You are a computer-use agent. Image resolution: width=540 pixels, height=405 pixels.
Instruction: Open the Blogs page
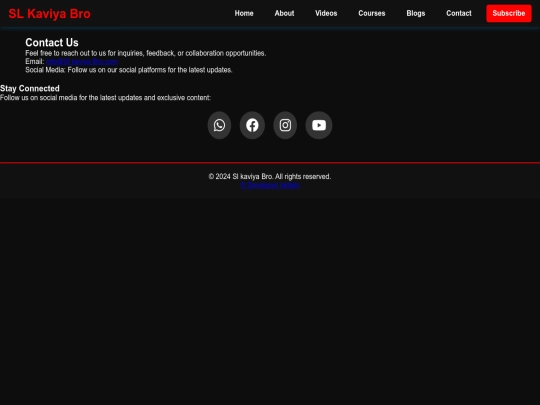tap(416, 13)
